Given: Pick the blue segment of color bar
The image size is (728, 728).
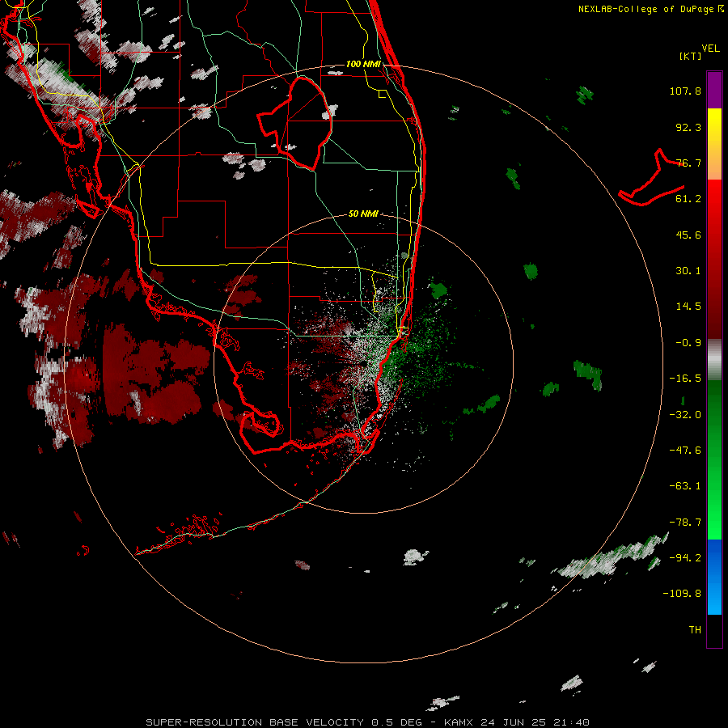Looking at the screenshot, I should [714, 577].
